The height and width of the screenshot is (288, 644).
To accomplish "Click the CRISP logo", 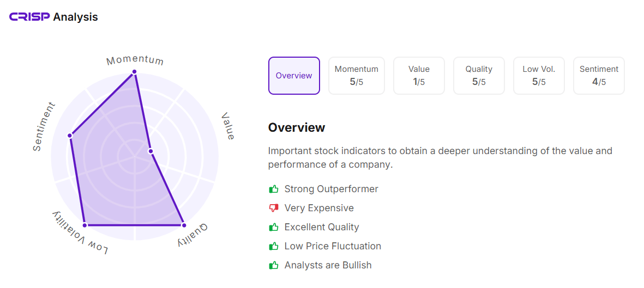I will 29,17.
